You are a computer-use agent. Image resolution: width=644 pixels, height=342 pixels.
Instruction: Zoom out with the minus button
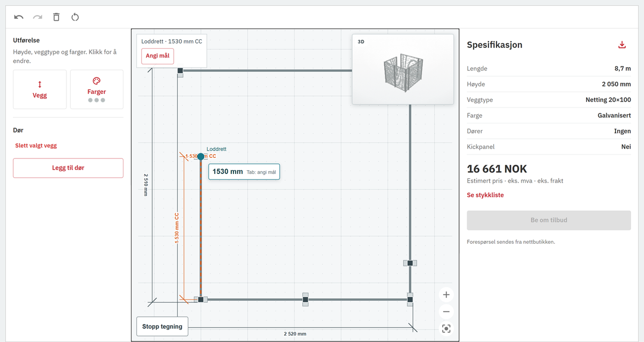[x=446, y=311]
